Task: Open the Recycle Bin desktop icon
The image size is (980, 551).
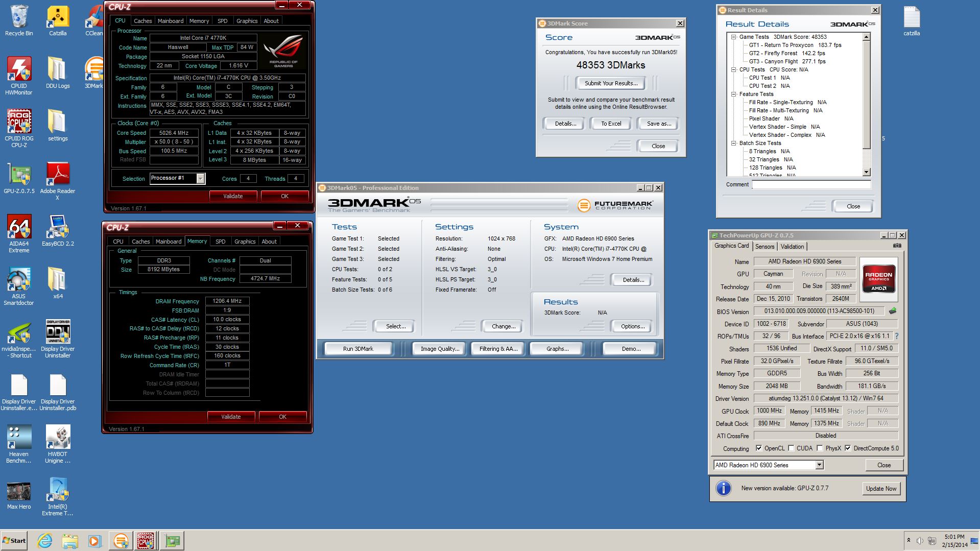Action: (19, 21)
